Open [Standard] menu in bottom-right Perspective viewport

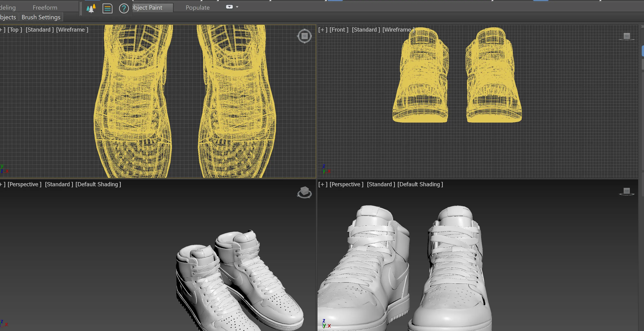click(x=381, y=184)
